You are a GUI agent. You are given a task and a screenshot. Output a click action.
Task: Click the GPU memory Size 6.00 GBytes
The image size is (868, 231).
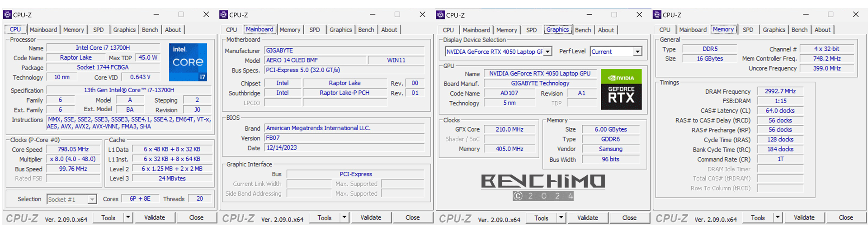point(611,129)
